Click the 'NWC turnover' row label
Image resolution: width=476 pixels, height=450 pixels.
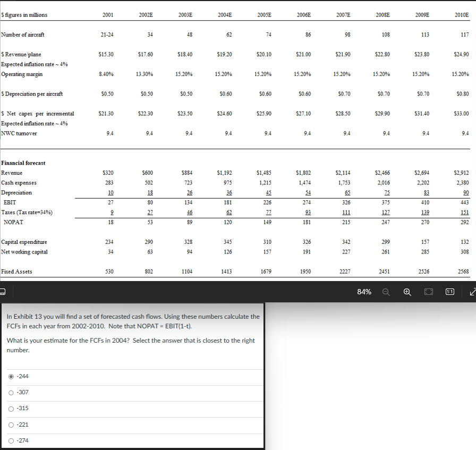click(x=19, y=133)
